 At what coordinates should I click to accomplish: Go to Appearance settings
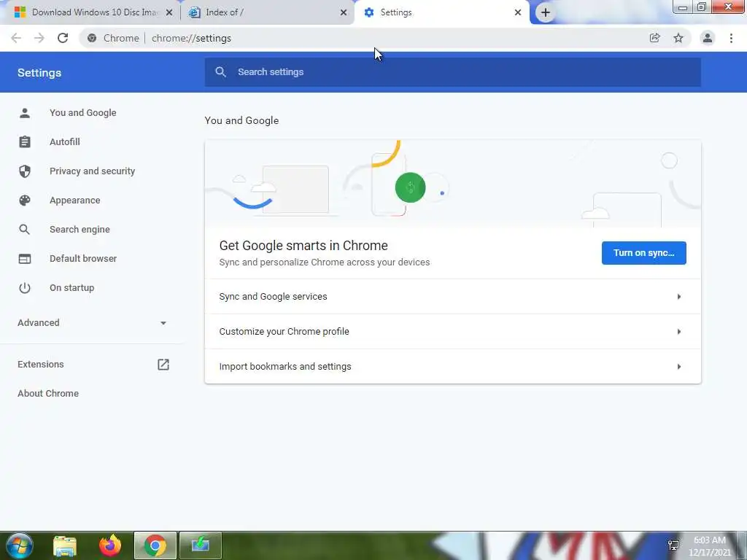point(75,201)
